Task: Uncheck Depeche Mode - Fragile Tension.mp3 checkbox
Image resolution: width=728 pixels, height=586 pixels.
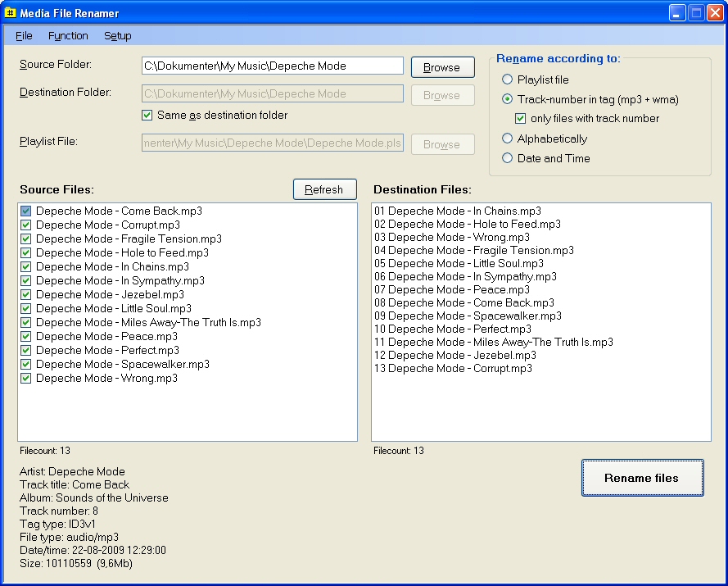Action: (26, 238)
